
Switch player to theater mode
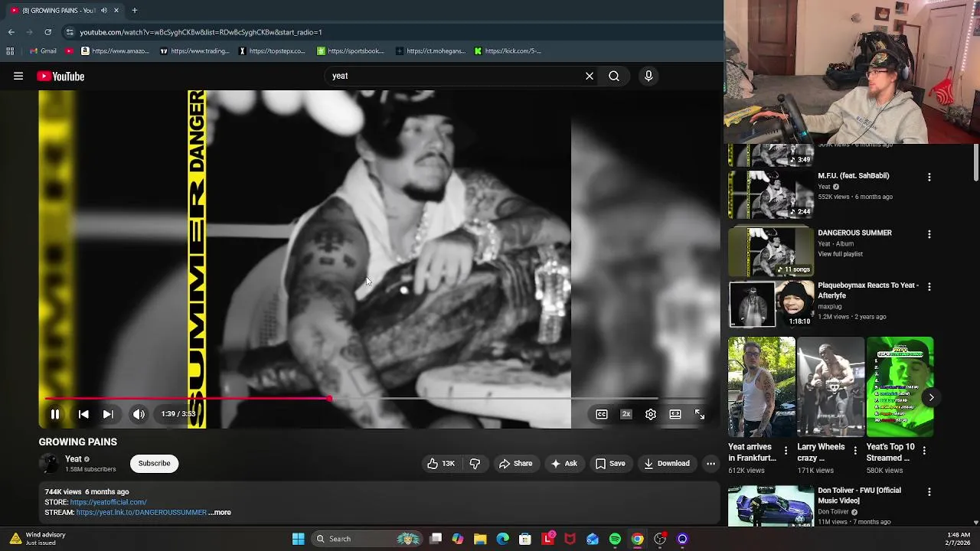(675, 414)
